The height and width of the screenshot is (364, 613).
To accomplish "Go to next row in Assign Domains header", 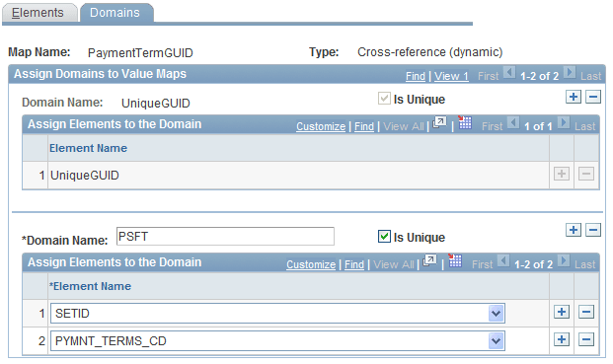I will point(570,73).
